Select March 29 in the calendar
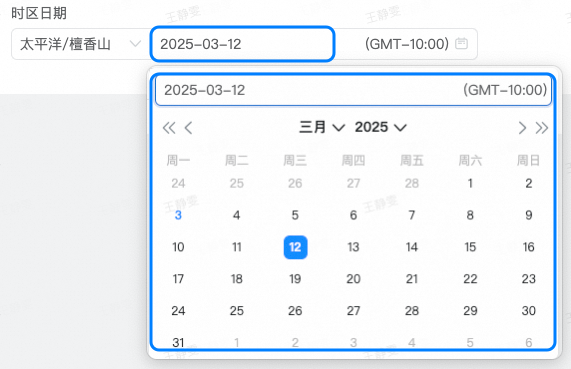 click(x=470, y=311)
